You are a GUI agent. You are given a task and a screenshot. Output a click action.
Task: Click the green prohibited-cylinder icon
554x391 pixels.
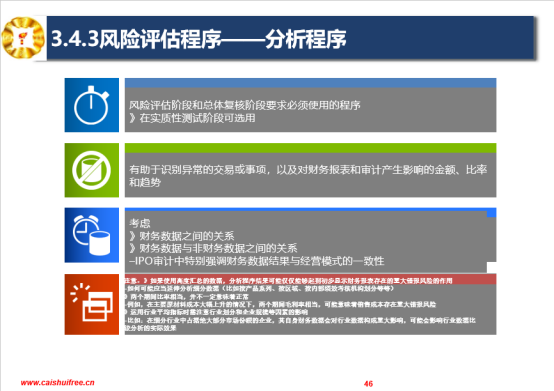(x=92, y=170)
